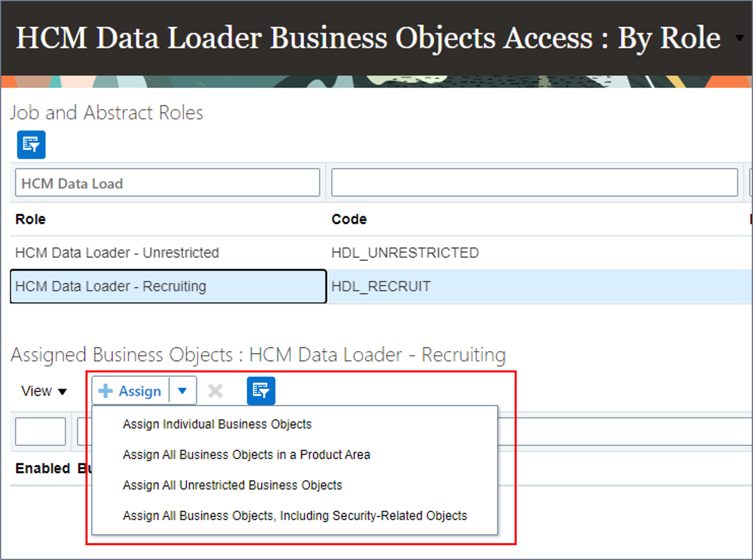The width and height of the screenshot is (753, 560).
Task: Click the HDL_UNRESTRICTED code cell
Action: click(405, 253)
